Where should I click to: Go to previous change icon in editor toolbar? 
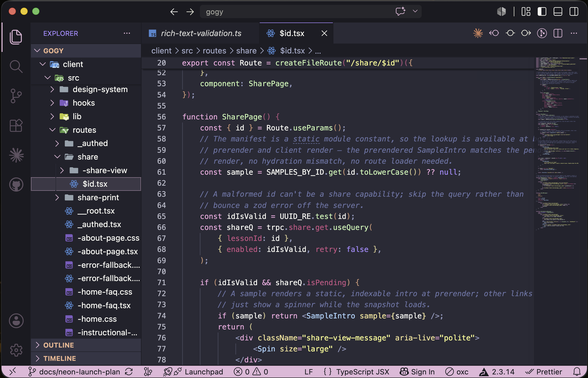click(494, 33)
